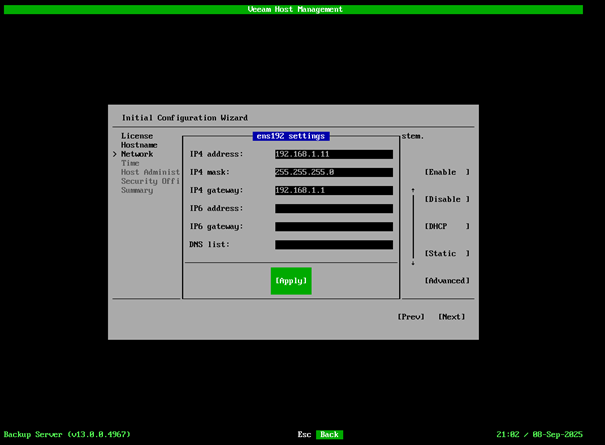Select Static addressing mode

pos(446,254)
